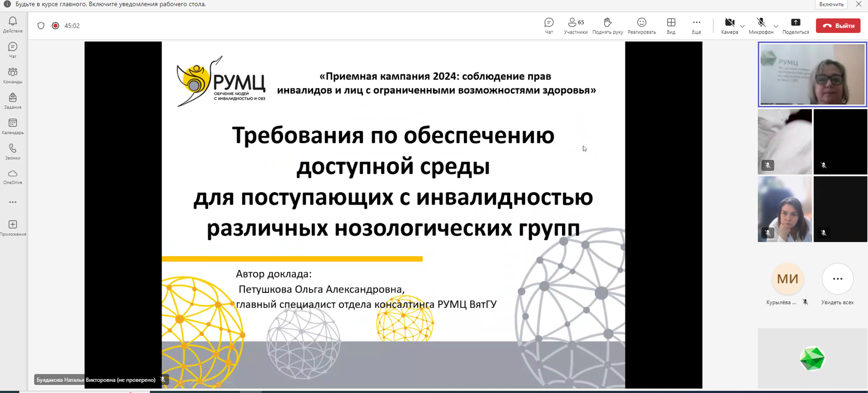The image size is (868, 393).
Task: Expand camera options dropdown arrow
Action: (x=742, y=26)
